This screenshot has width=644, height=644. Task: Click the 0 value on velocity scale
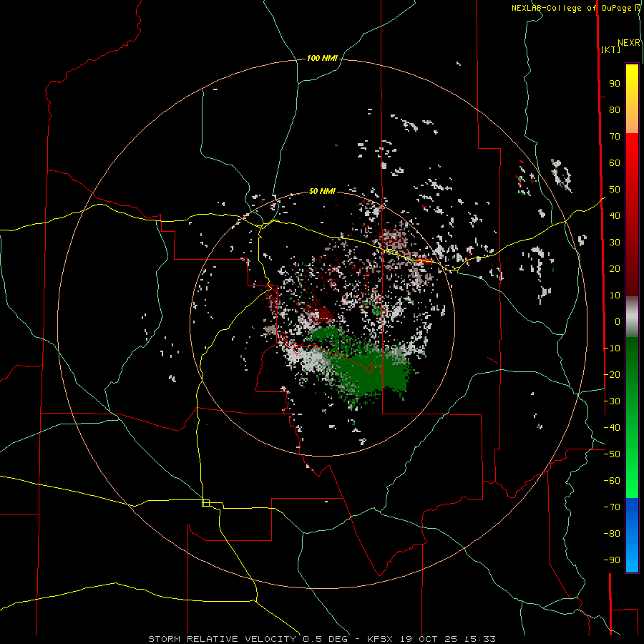click(618, 321)
